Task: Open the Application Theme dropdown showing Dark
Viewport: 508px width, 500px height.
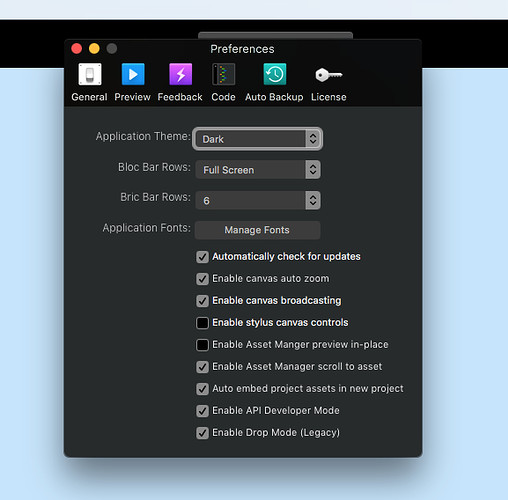Action: pyautogui.click(x=257, y=139)
